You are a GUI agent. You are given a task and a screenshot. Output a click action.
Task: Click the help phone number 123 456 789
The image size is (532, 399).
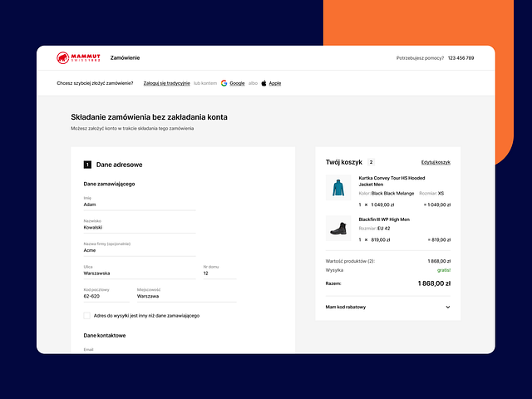click(461, 58)
